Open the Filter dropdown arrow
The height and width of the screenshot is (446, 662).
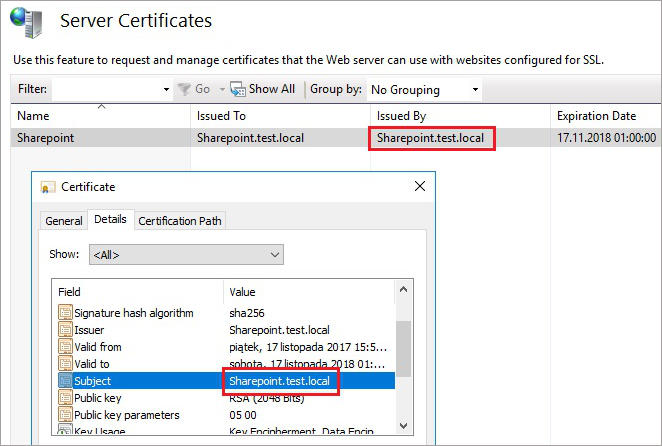coord(166,90)
